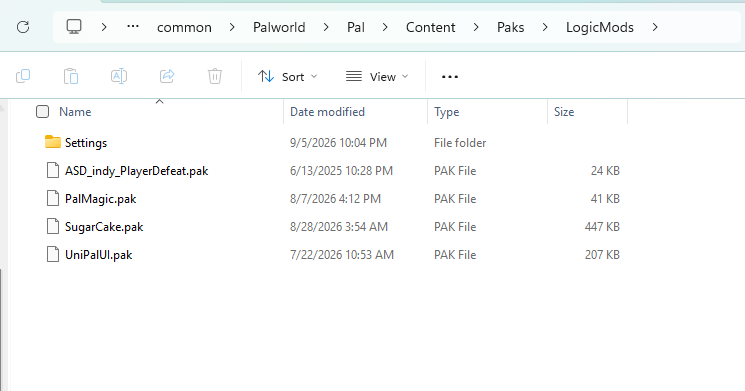Go to the Palworld breadcrumb folder
Screen dimensions: 745x391
(279, 27)
